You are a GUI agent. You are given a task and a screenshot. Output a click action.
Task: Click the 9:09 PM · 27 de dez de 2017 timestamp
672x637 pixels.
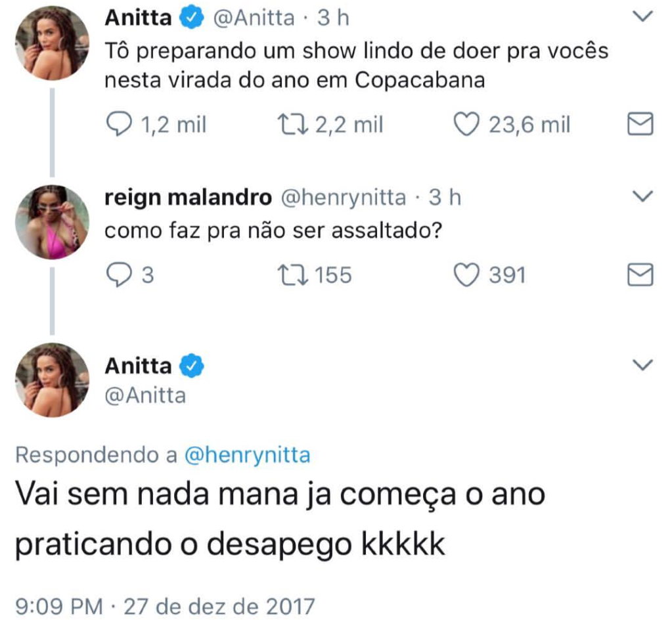pos(165,607)
